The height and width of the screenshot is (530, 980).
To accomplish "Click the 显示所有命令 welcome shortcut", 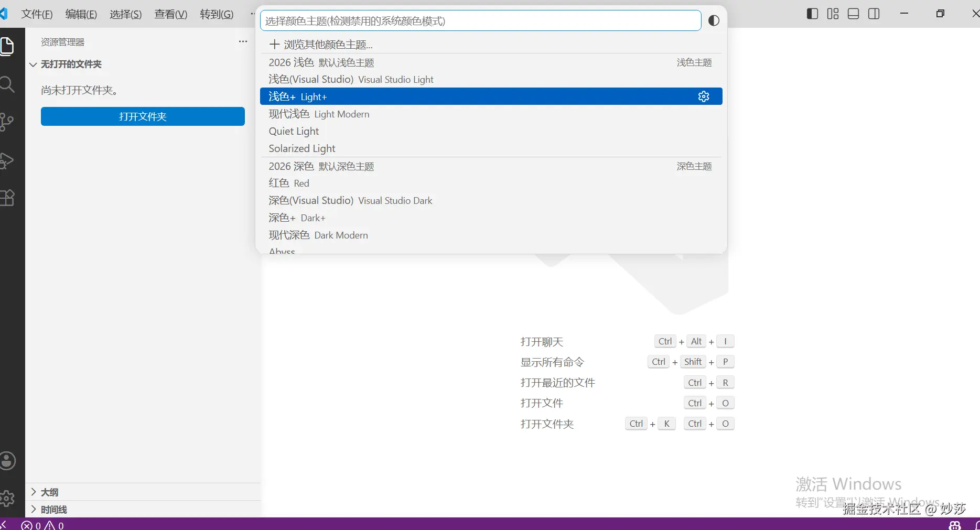I will [552, 362].
